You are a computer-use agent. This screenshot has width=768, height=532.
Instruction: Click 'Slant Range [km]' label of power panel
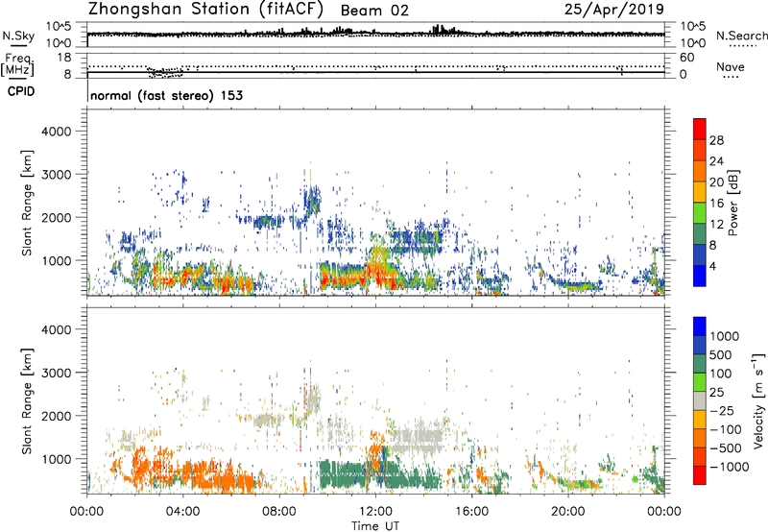pos(27,203)
